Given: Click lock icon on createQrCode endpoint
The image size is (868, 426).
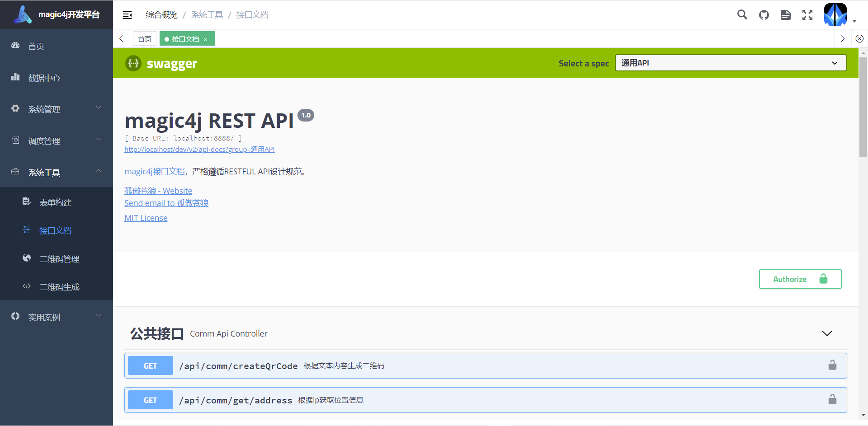Looking at the screenshot, I should tap(832, 365).
